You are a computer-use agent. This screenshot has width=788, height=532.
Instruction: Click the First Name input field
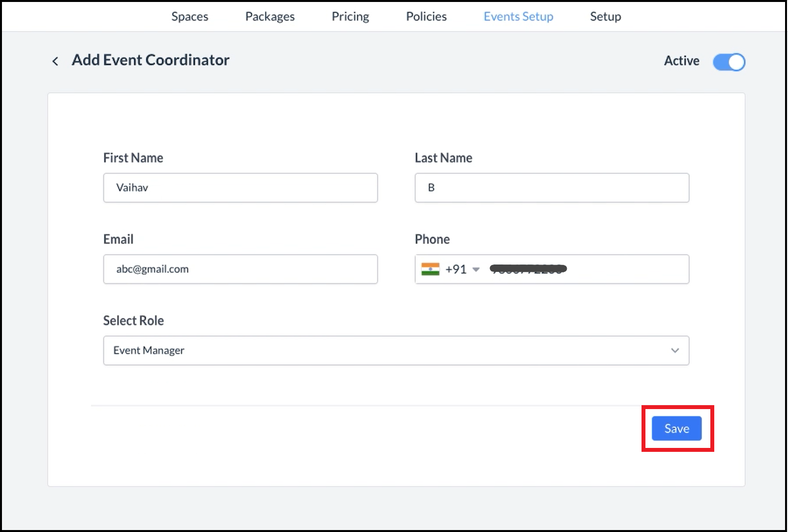click(240, 188)
